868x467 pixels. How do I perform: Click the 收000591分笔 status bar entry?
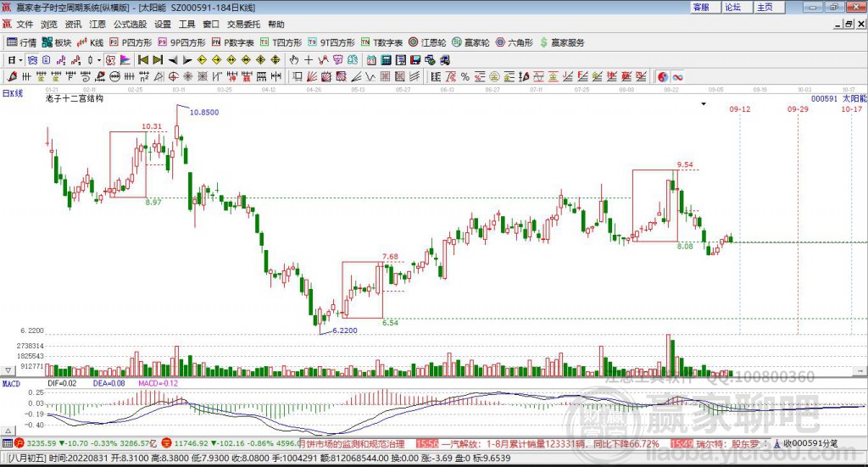point(810,443)
